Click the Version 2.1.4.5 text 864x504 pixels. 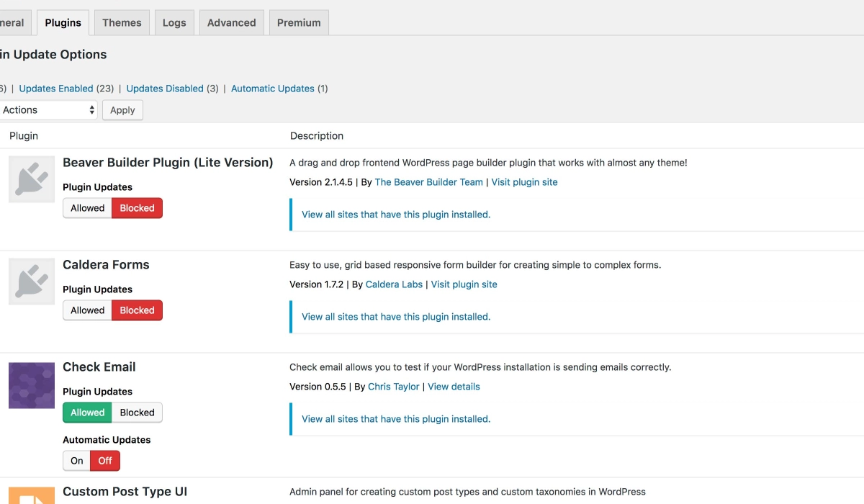[321, 182]
